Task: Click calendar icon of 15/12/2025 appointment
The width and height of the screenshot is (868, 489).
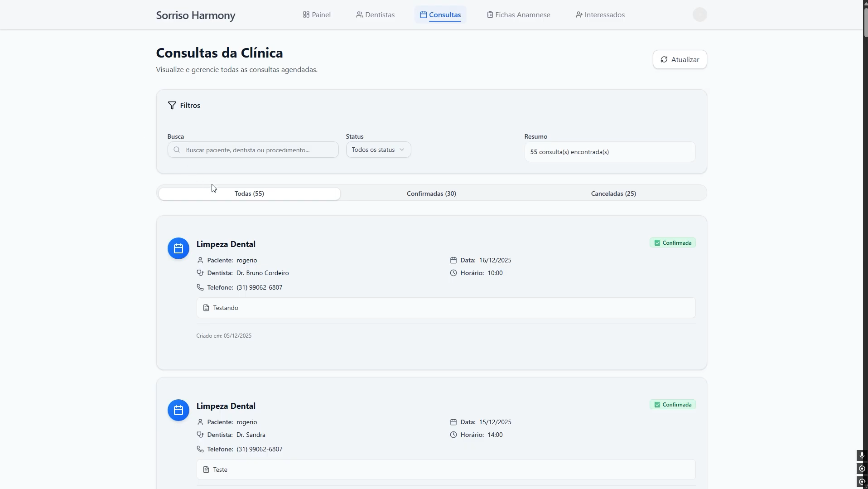Action: 178,410
